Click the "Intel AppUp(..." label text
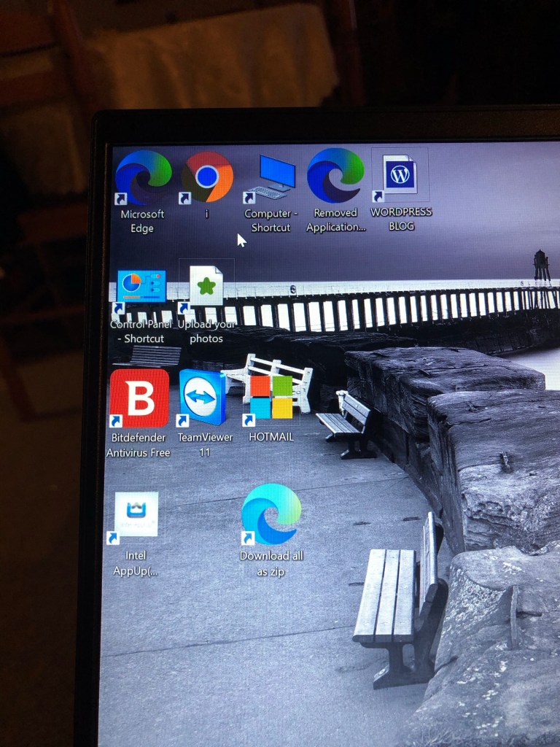 [136, 563]
